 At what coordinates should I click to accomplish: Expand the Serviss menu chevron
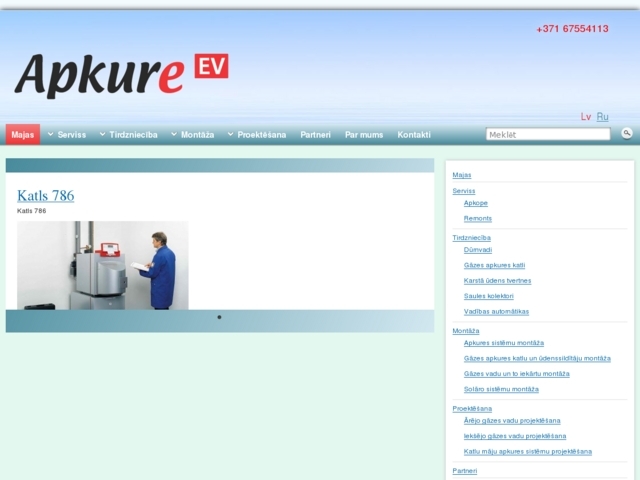(51, 134)
